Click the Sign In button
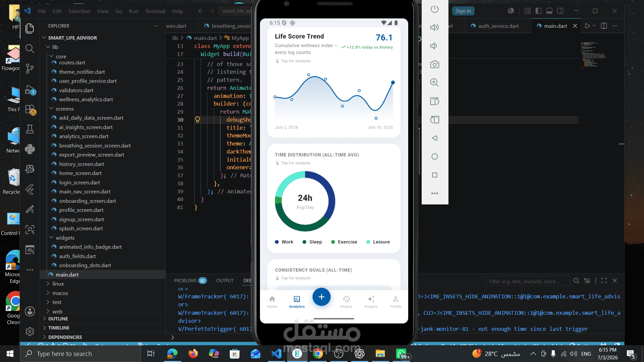644x362 pixels. (x=463, y=11)
